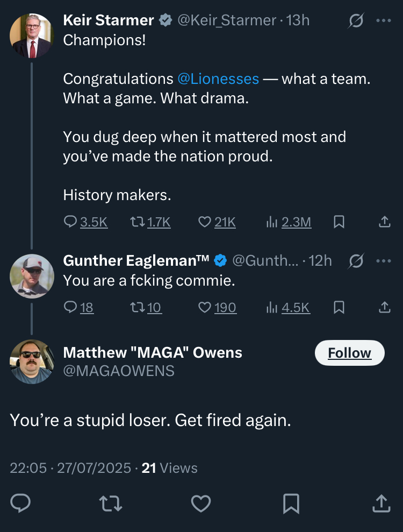Image resolution: width=403 pixels, height=532 pixels.
Task: Bookmark Keir Starmer's tweet
Action: click(x=339, y=222)
